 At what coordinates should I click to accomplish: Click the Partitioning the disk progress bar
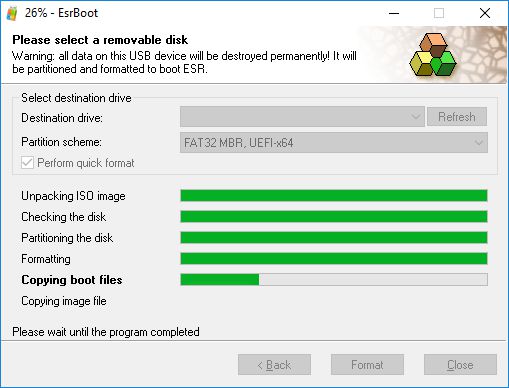pyautogui.click(x=334, y=238)
